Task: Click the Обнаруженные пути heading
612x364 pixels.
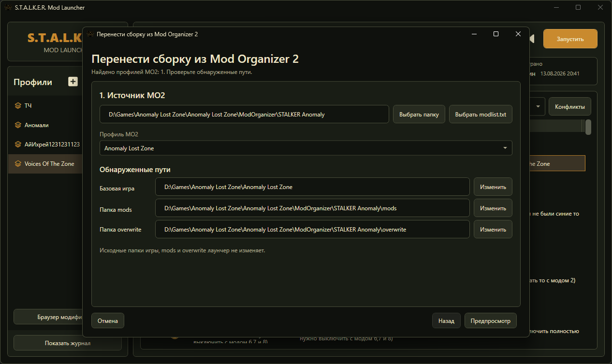Action: (135, 170)
